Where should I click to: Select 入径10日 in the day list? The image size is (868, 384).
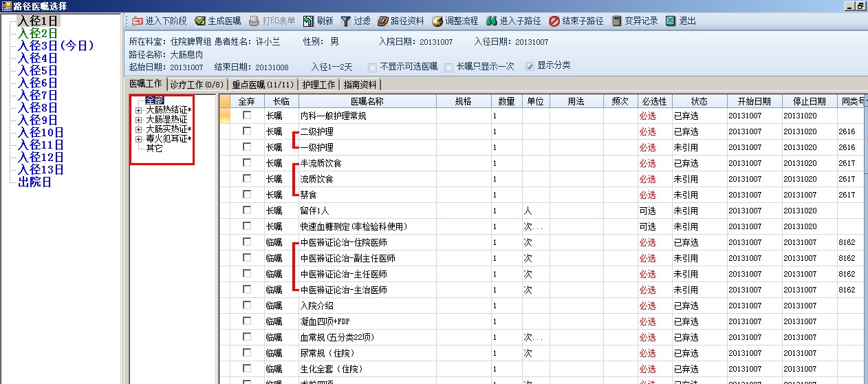[41, 132]
